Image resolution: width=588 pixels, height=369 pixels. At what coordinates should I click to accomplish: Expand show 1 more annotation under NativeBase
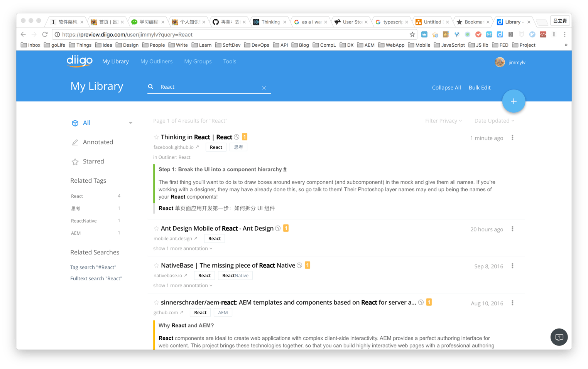click(183, 285)
